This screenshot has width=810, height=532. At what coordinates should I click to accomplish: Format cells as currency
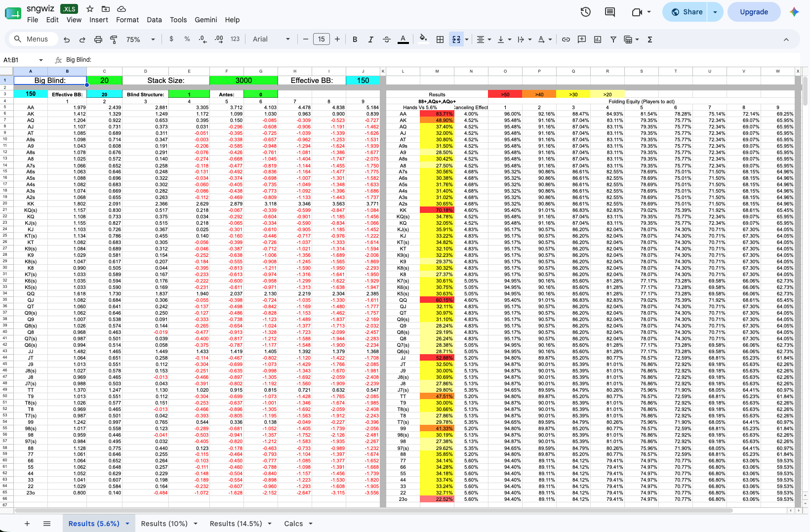pyautogui.click(x=171, y=39)
